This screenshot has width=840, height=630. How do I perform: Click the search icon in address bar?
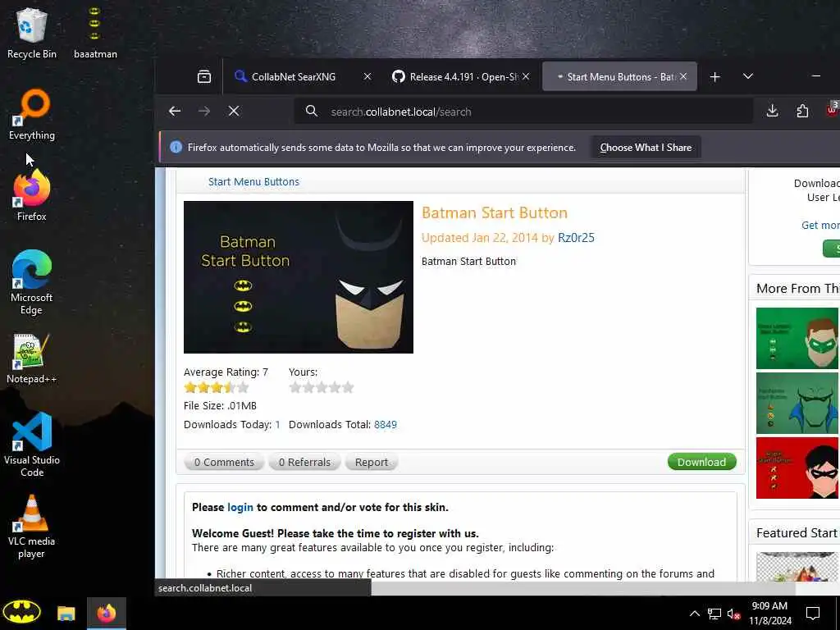[x=311, y=111]
